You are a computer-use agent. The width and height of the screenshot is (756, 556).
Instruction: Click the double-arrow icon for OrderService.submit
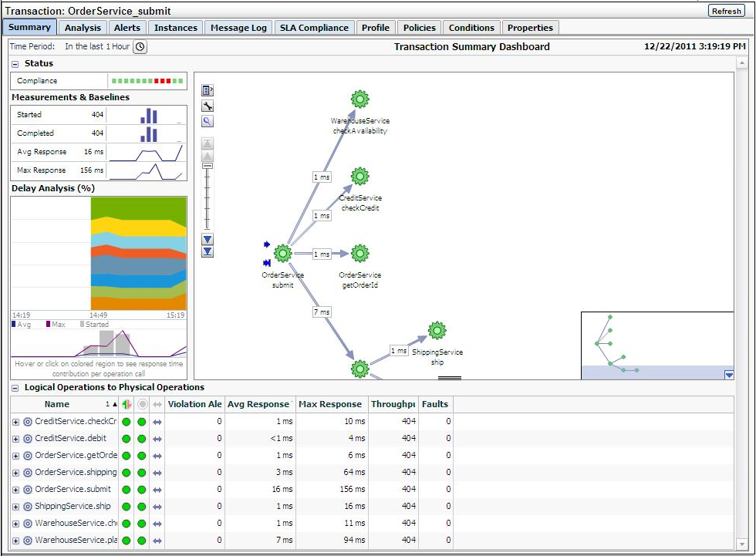pos(157,490)
